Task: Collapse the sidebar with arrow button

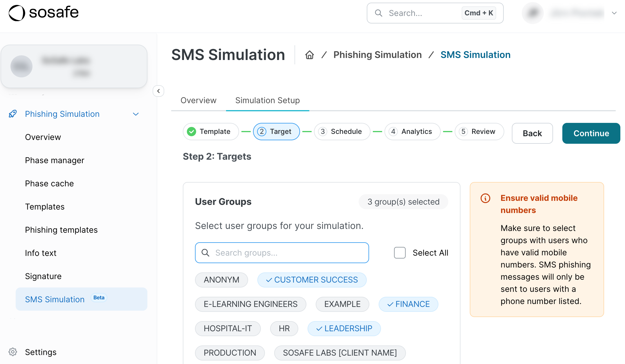Action: (x=158, y=91)
